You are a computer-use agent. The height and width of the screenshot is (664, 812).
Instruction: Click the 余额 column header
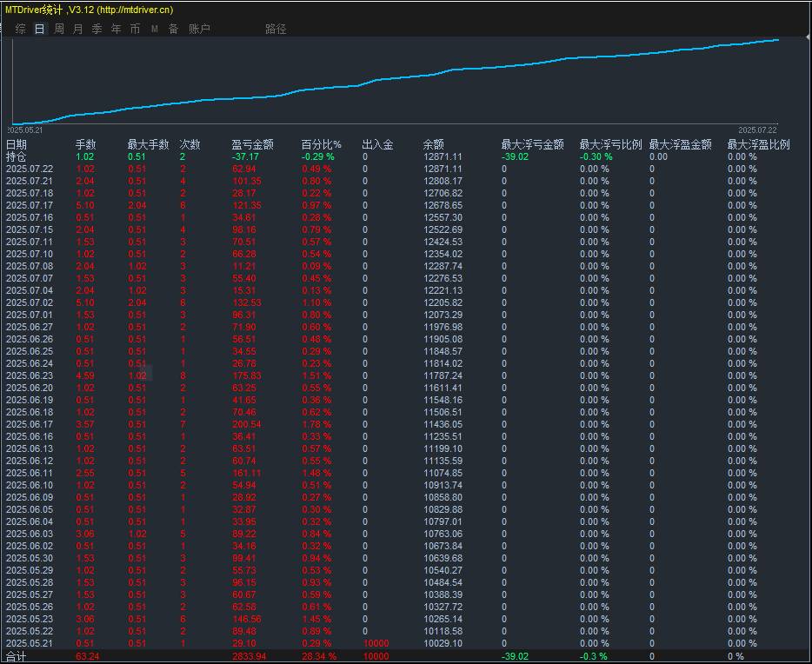[434, 144]
